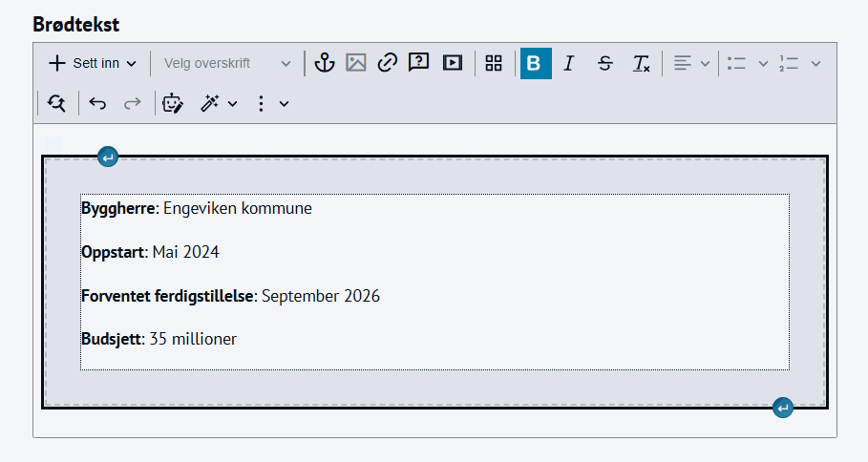Insert an anchor with the anchor icon

[x=325, y=64]
